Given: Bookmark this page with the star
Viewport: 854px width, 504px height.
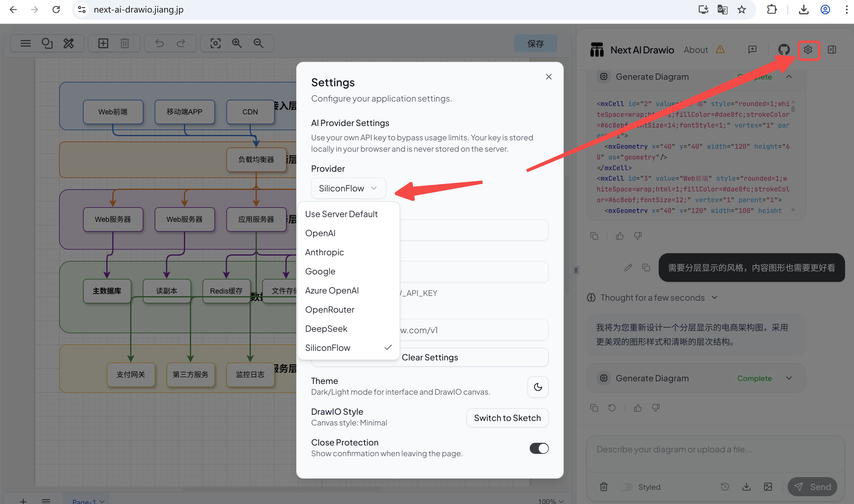Looking at the screenshot, I should click(x=742, y=10).
